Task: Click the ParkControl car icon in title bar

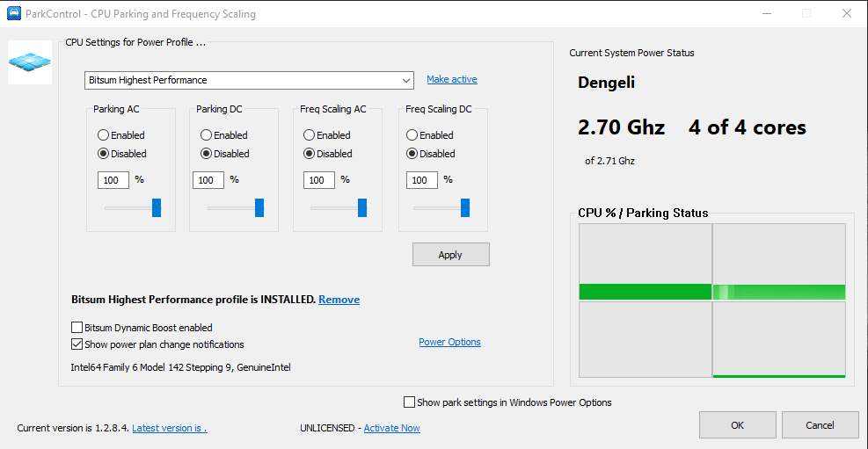Action: pyautogui.click(x=14, y=13)
